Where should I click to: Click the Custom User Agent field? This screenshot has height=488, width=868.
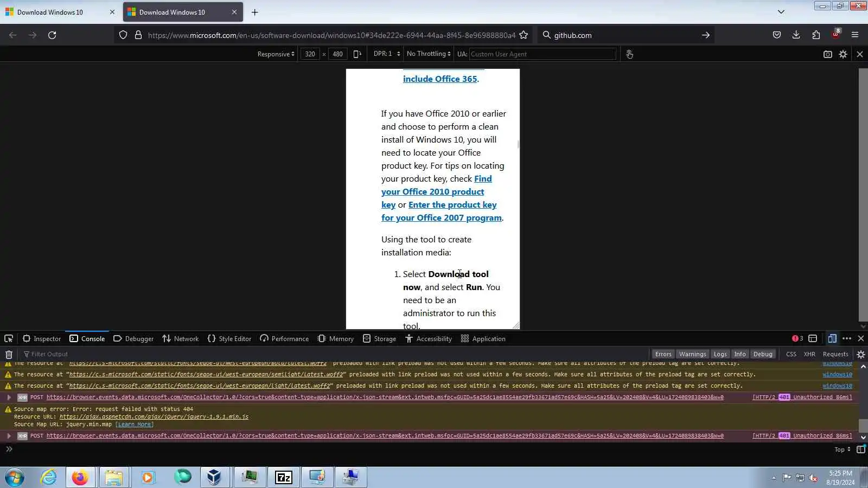click(x=542, y=54)
